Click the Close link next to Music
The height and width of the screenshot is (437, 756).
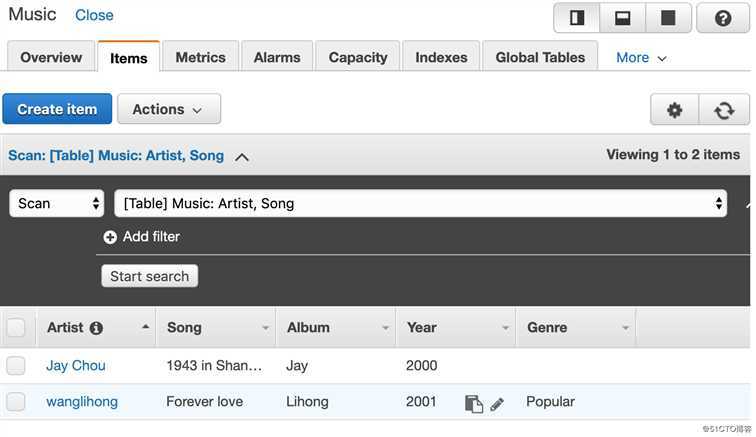tap(94, 15)
